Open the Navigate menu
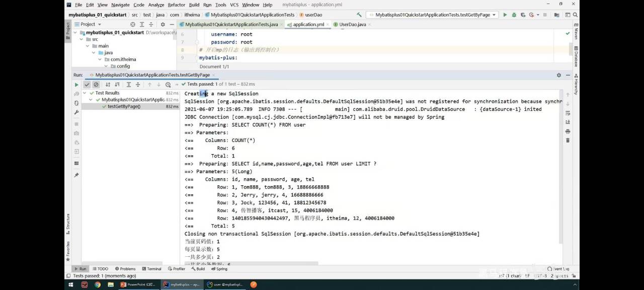The width and height of the screenshot is (644, 290). [x=120, y=5]
